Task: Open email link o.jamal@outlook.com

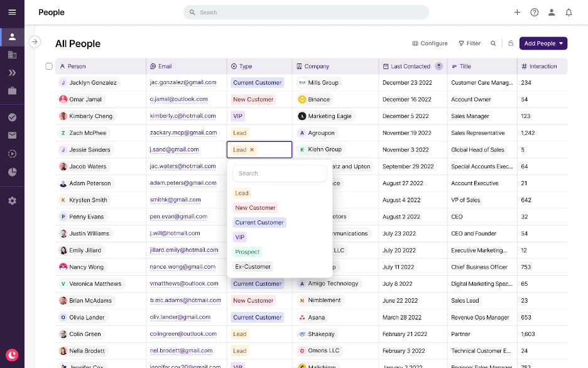Action: tap(178, 99)
